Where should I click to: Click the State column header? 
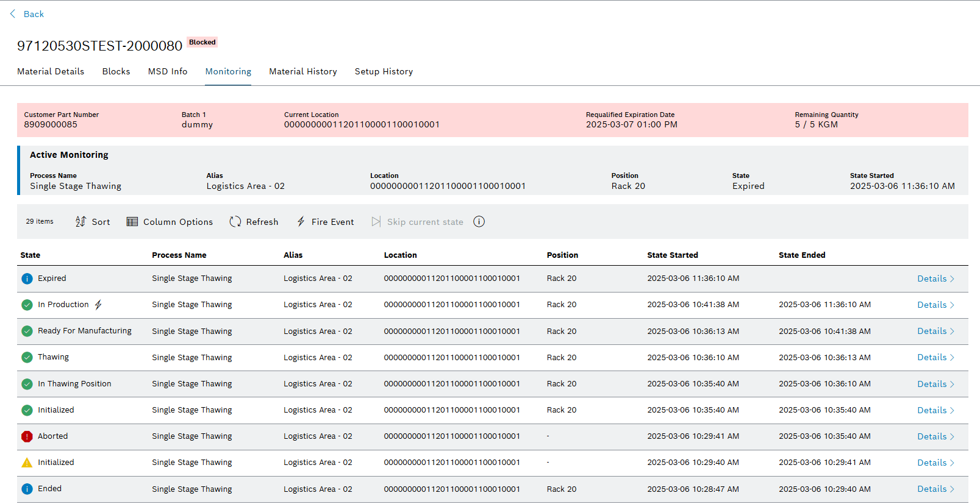coord(30,255)
